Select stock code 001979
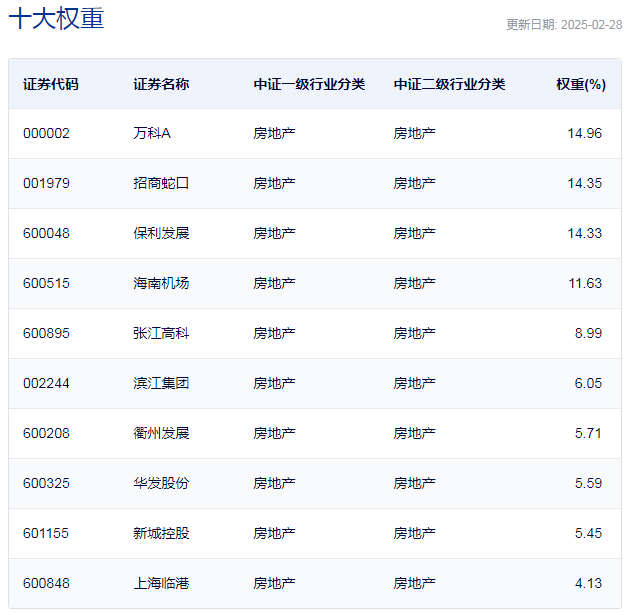Screen dimensions: 627x615 (46, 183)
